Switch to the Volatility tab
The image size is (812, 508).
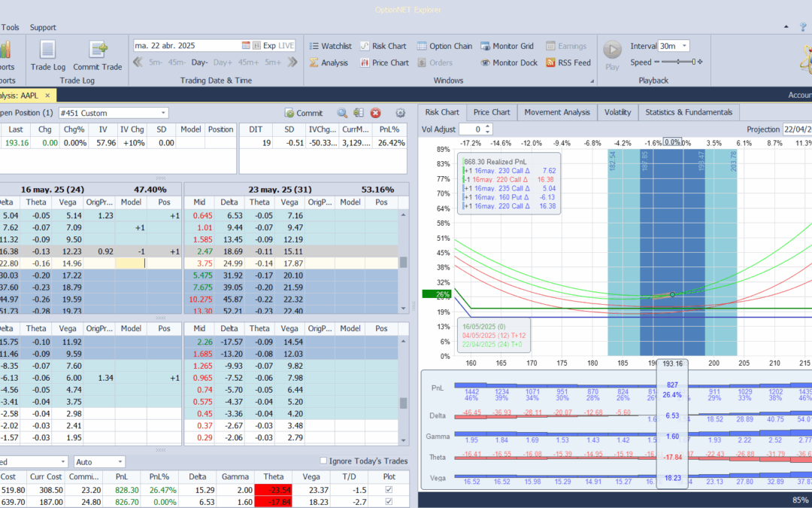tap(618, 112)
